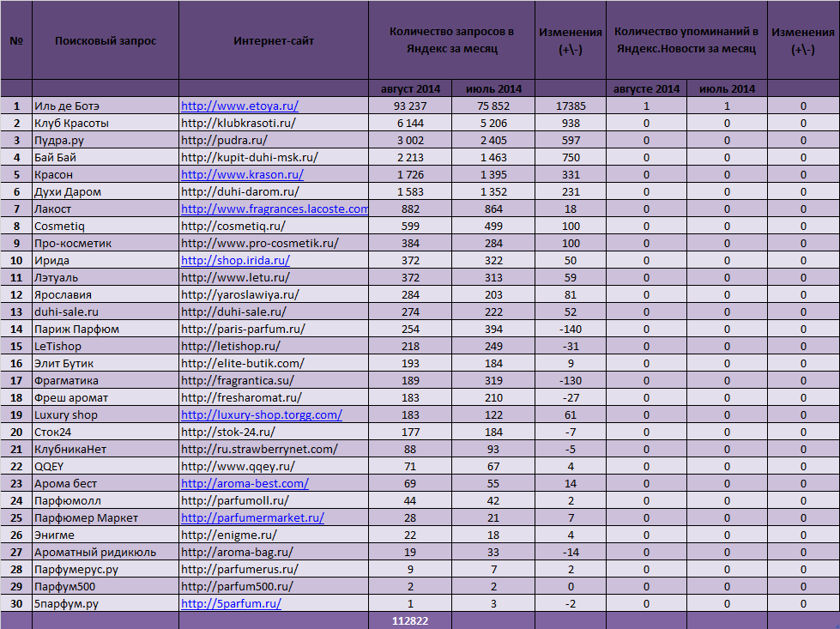Click the 'Про-косметик' cell
The width and height of the screenshot is (840, 629).
(106, 243)
